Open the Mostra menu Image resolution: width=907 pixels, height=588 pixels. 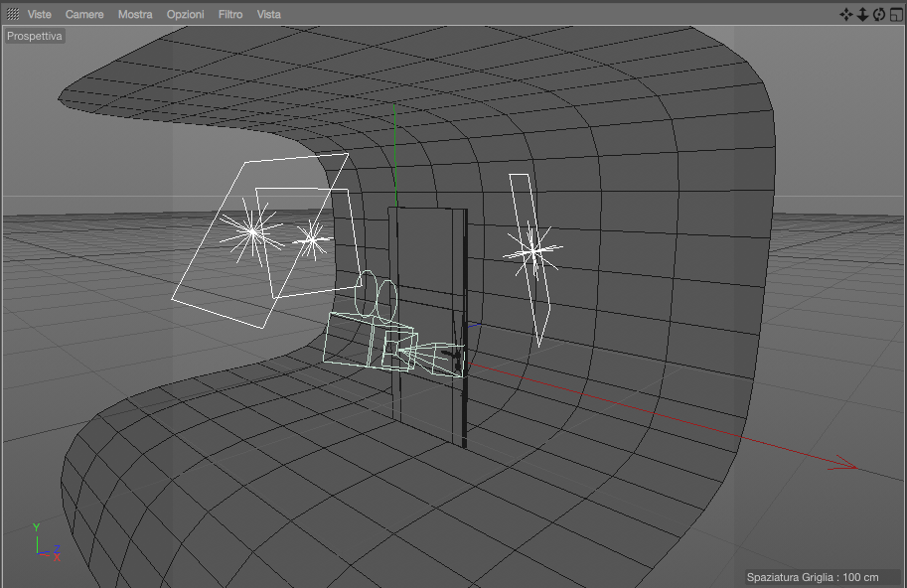point(135,15)
